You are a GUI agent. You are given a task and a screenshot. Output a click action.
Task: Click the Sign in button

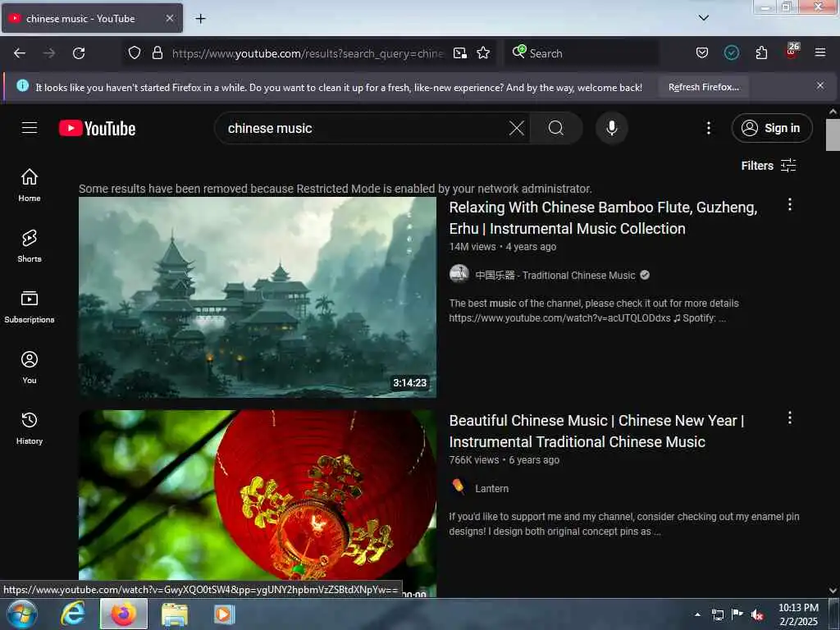(772, 128)
